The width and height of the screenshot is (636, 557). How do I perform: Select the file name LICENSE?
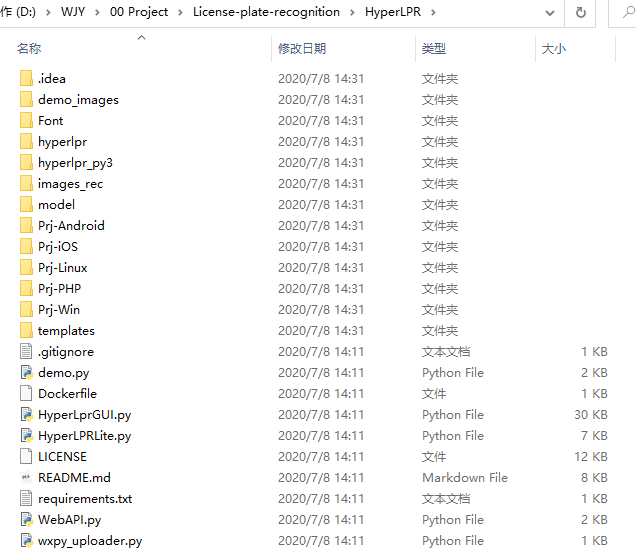coord(62,456)
